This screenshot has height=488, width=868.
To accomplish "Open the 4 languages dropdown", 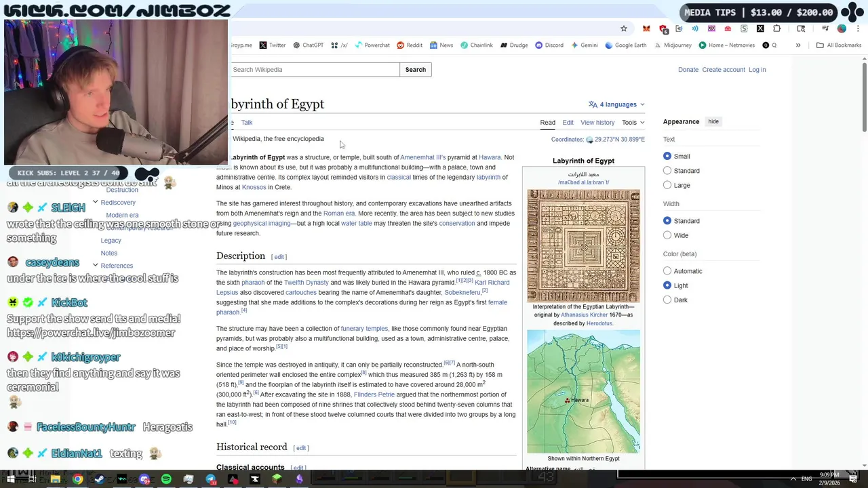I will [x=616, y=104].
